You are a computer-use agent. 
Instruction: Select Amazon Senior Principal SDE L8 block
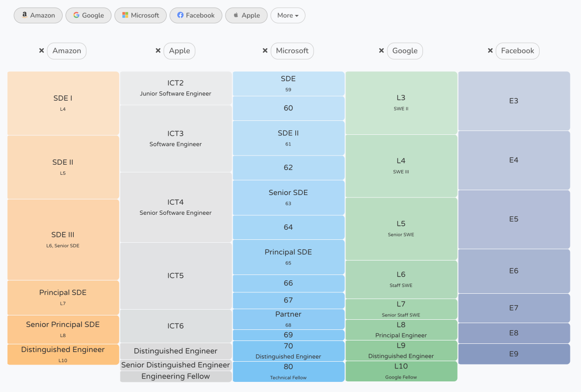[x=63, y=329]
